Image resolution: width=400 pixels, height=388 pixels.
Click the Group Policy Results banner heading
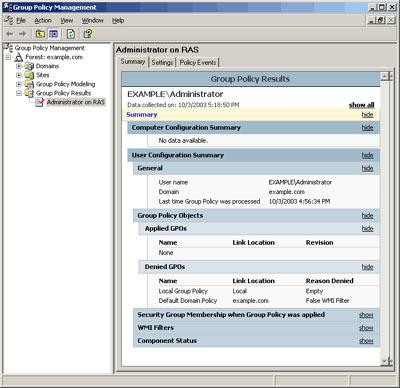[250, 79]
